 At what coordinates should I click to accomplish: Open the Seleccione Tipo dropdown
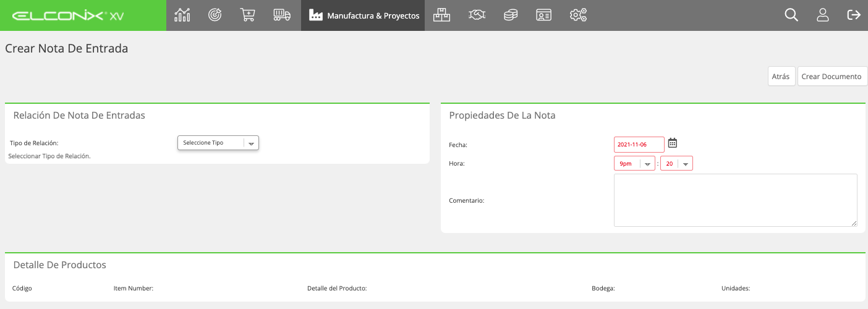[218, 143]
